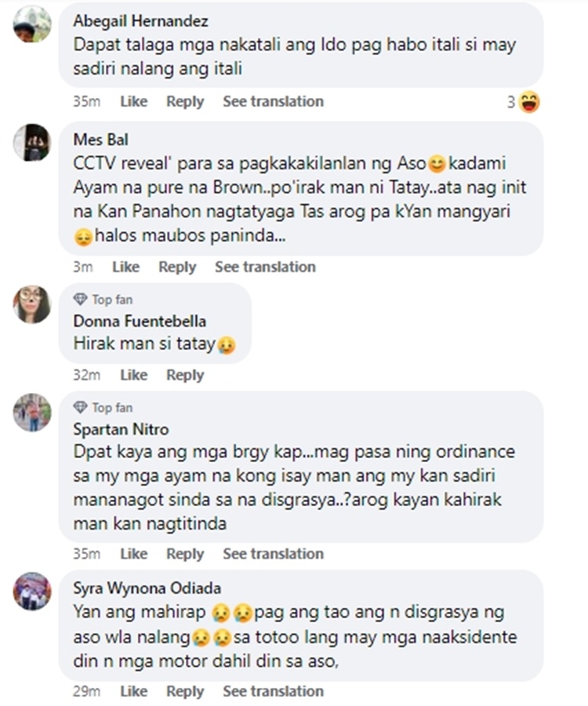See translation of Mes Bal's comment
588x706 pixels.
[x=265, y=267]
